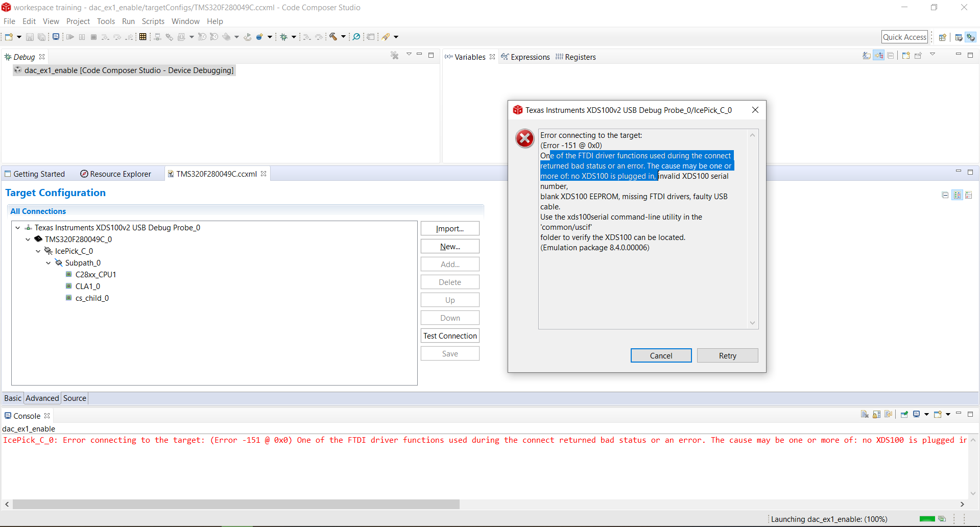Viewport: 980px width, 527px height.
Task: Click the Suspend toolbar icon
Action: pos(82,37)
